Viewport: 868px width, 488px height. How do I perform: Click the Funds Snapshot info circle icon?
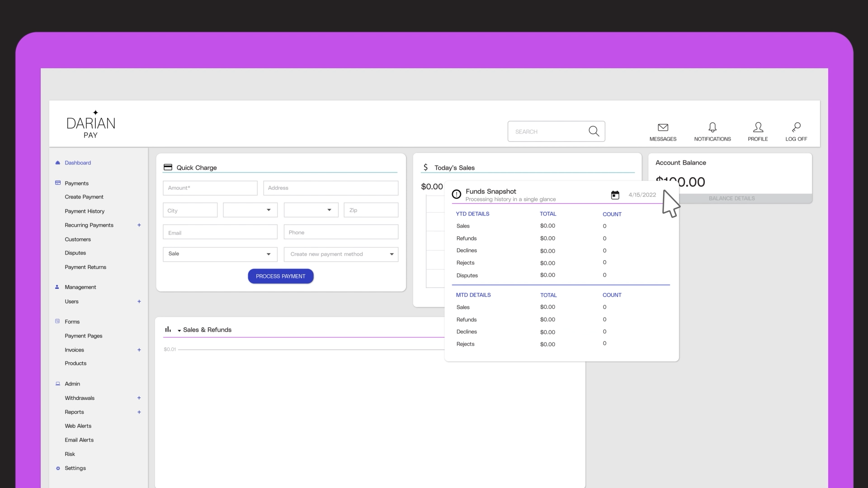click(456, 194)
